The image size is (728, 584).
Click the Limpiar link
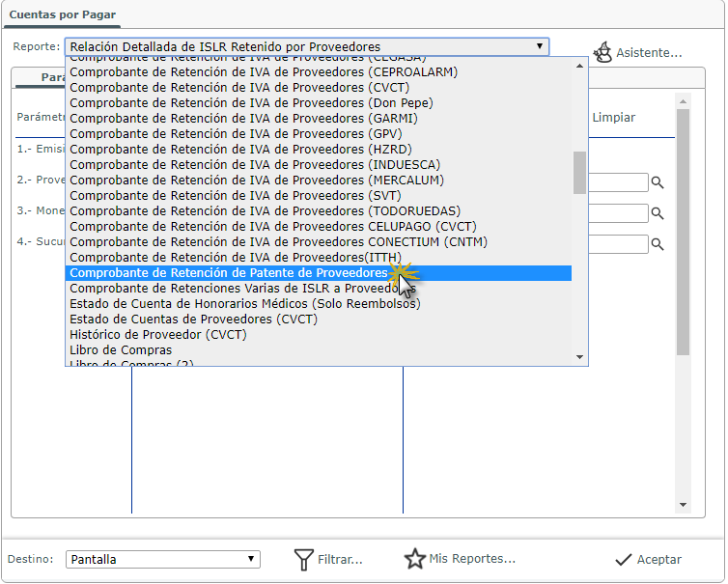pos(613,118)
